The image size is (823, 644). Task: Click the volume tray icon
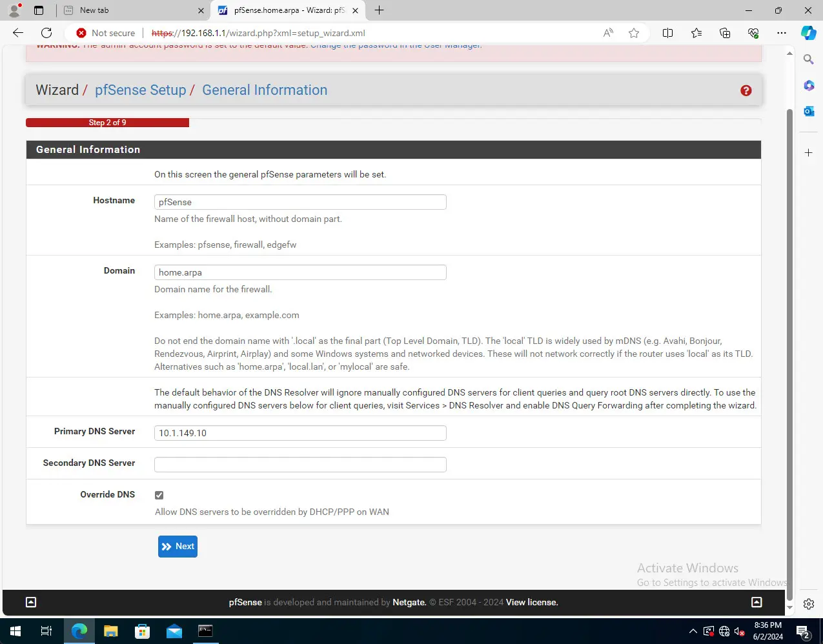pyautogui.click(x=739, y=631)
